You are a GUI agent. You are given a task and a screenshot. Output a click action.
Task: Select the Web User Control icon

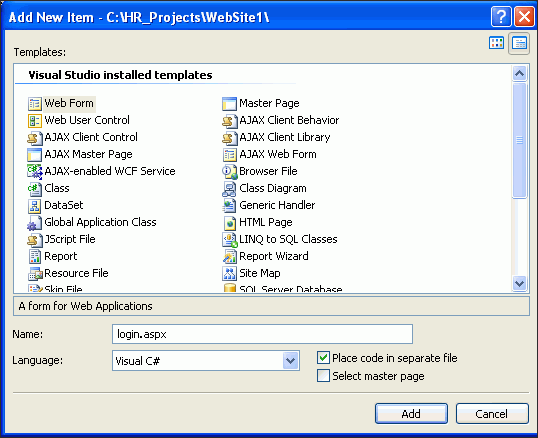35,121
